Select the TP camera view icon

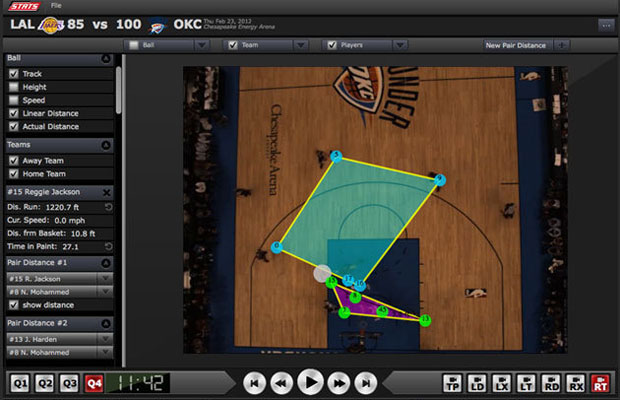pyautogui.click(x=451, y=382)
